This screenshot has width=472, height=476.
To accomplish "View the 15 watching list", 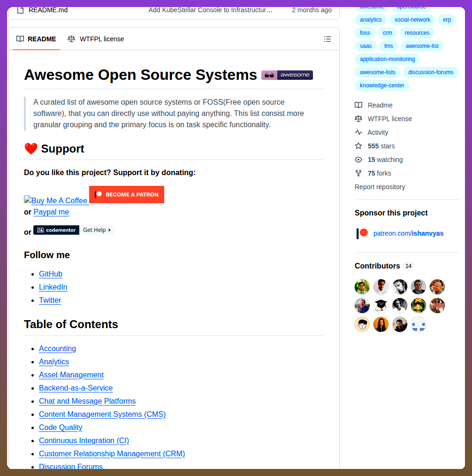I will (379, 160).
